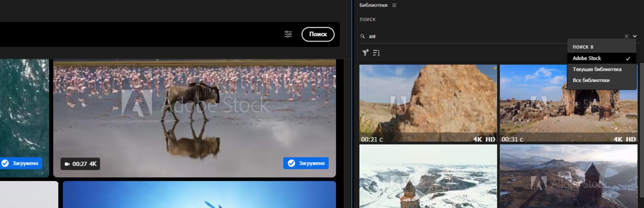Collapse the search scope dropdown chevron
This screenshot has height=208, width=644.
pyautogui.click(x=635, y=36)
